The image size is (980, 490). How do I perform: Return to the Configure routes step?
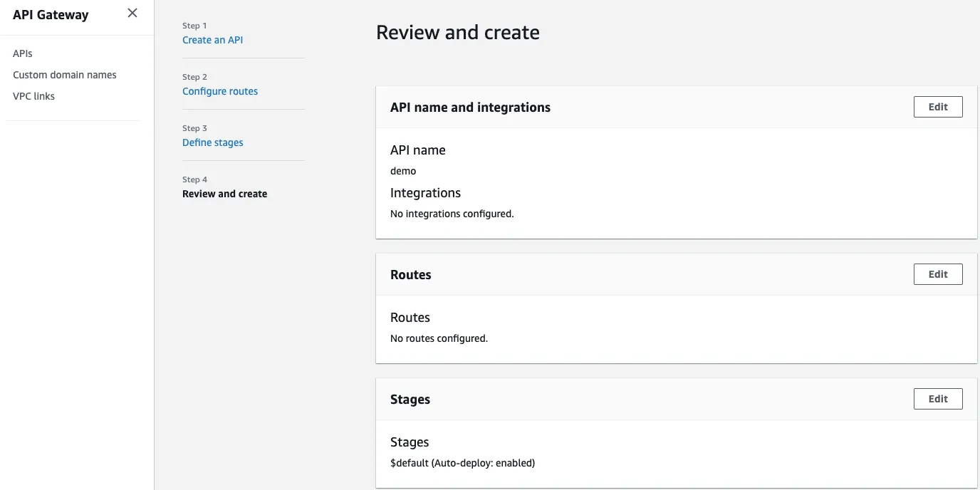[220, 90]
